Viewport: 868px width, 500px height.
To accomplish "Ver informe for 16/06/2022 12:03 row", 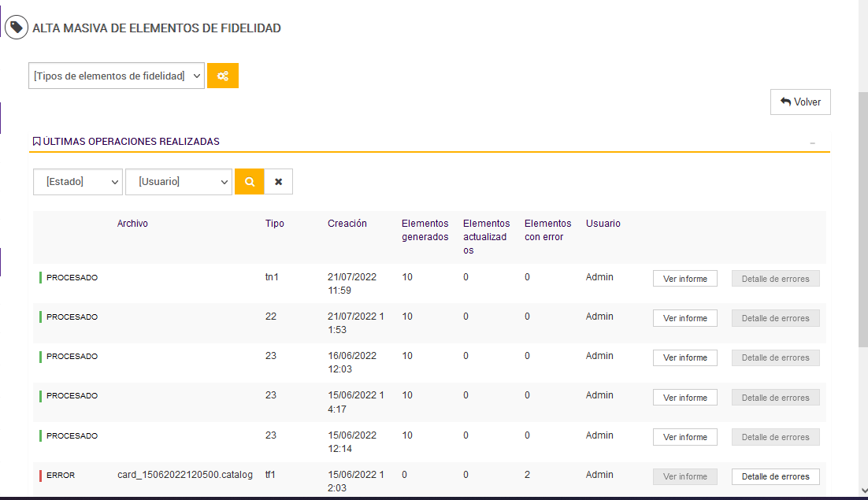I will 685,357.
